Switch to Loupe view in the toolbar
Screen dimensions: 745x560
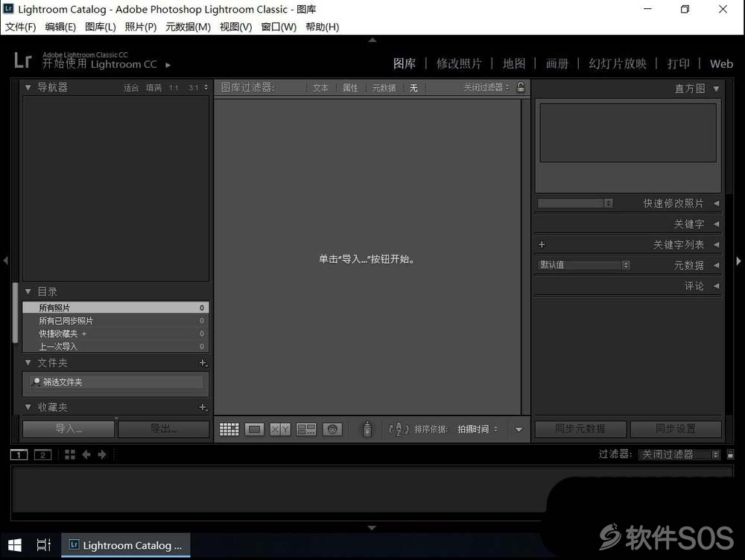pyautogui.click(x=254, y=430)
